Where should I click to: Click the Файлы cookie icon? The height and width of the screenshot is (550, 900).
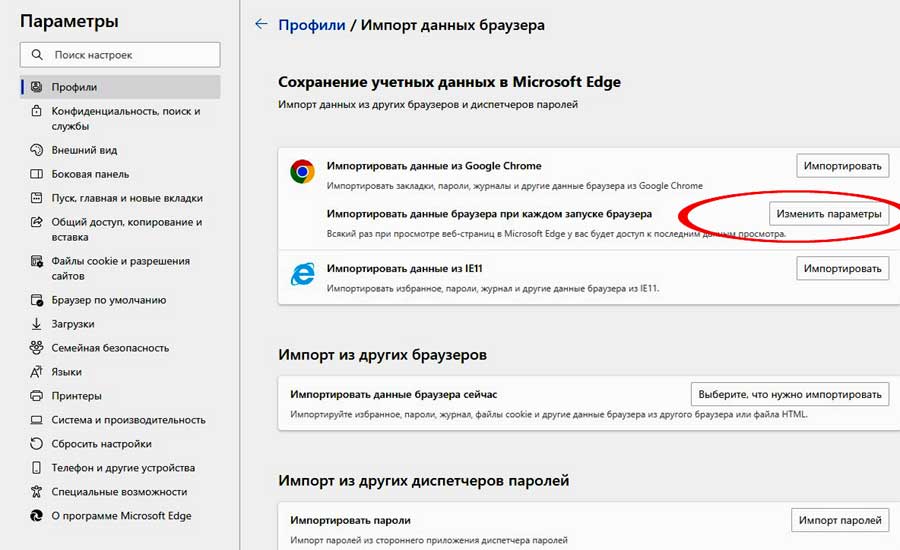click(x=36, y=261)
